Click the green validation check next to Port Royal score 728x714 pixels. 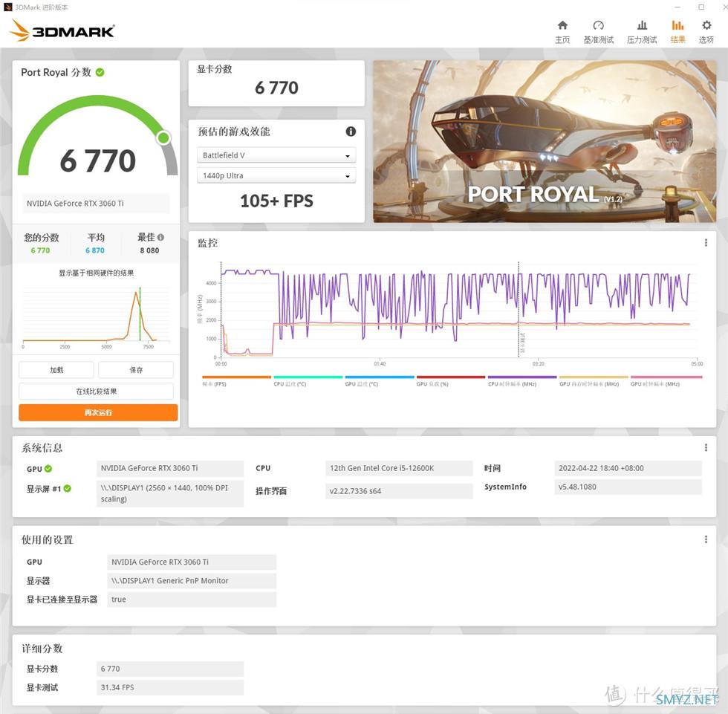click(x=100, y=72)
